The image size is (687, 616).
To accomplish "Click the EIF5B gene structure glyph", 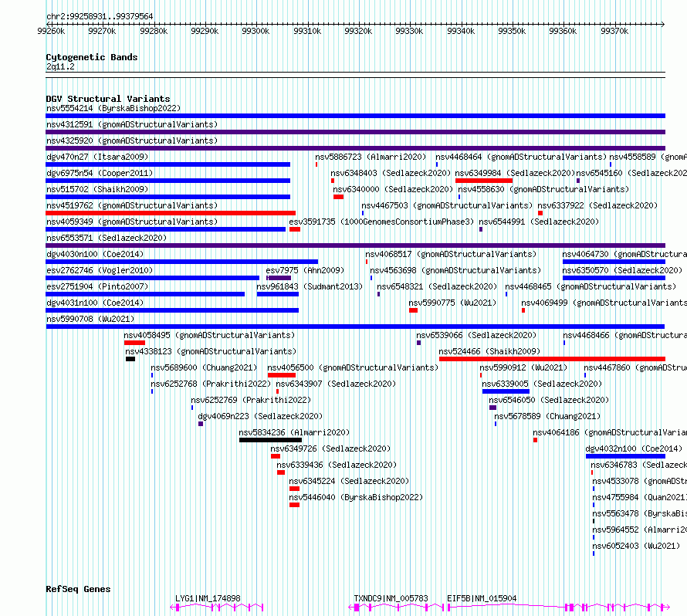I will click(558, 608).
